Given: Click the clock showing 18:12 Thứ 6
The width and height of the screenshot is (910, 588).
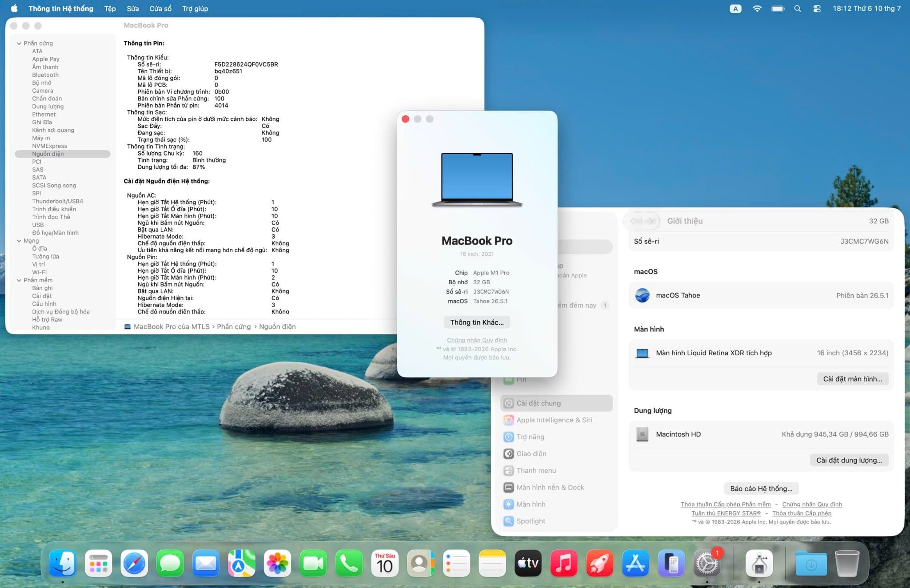Looking at the screenshot, I should click(866, 8).
